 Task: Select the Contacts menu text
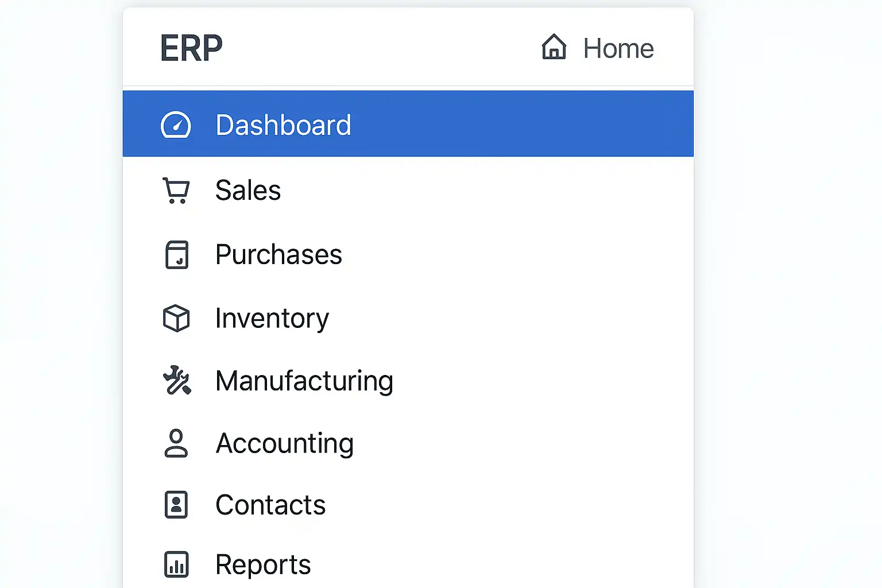click(x=270, y=505)
